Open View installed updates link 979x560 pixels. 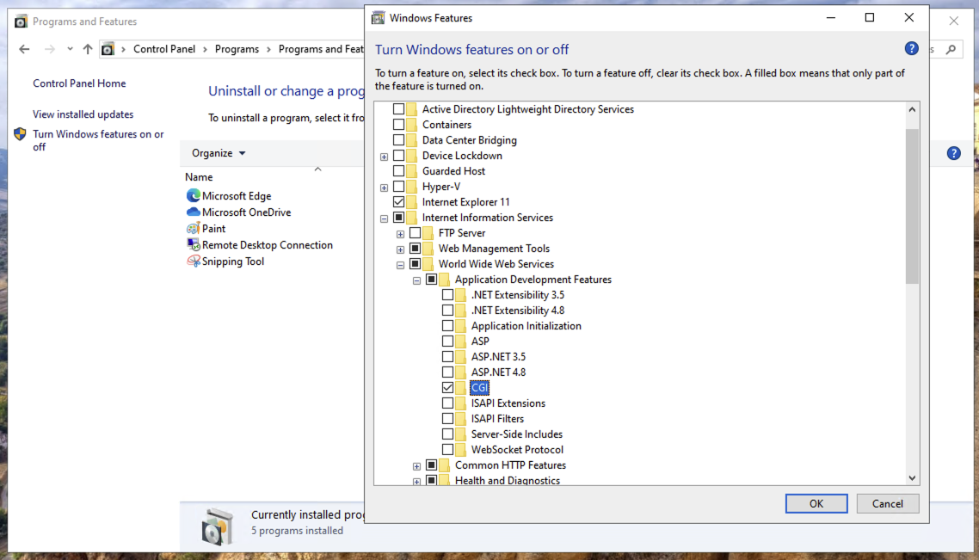click(x=83, y=114)
